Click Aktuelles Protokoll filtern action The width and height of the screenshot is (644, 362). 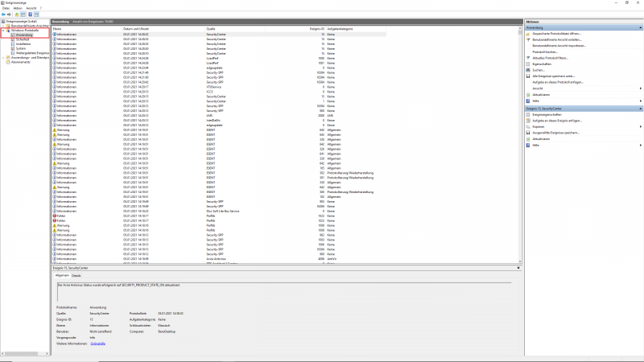click(x=550, y=58)
